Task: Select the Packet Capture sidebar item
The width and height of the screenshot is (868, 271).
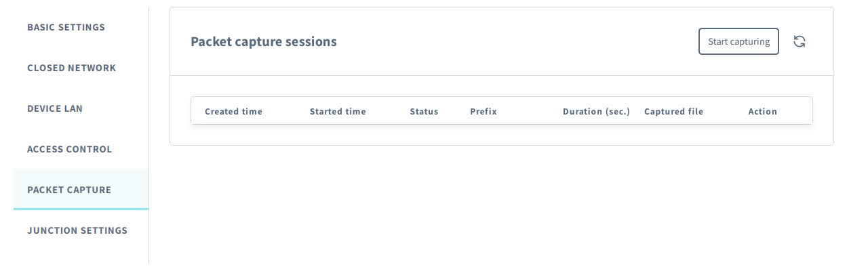Action: point(69,190)
